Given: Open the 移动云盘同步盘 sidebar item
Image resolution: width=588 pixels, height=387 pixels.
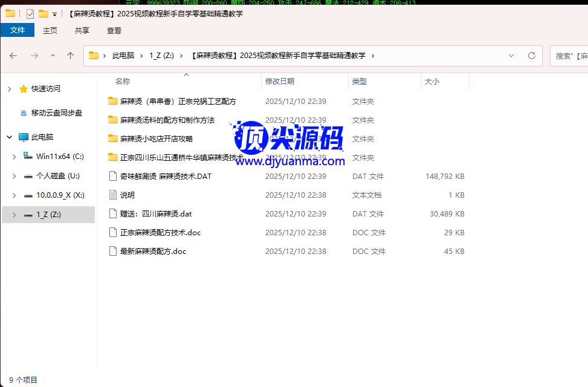Looking at the screenshot, I should tap(56, 113).
